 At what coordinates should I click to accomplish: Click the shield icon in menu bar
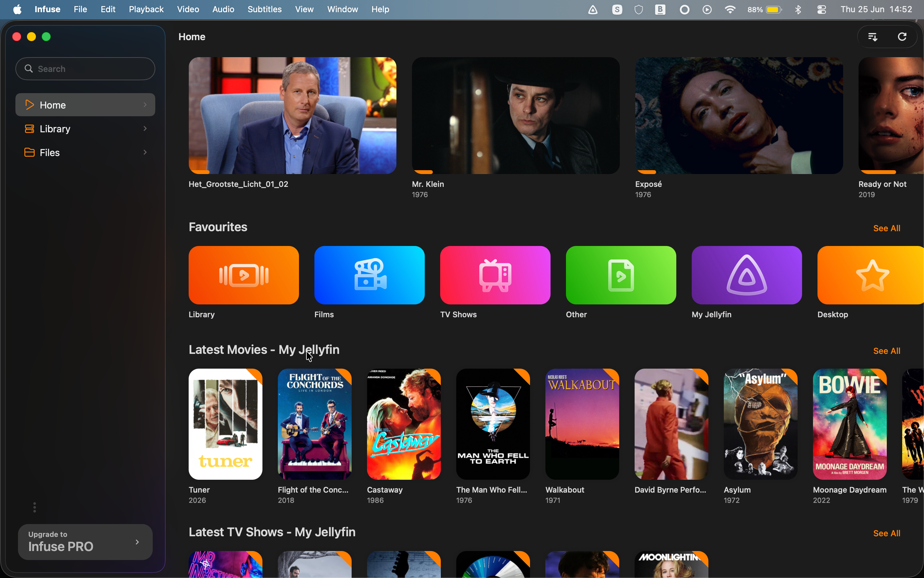tap(639, 10)
